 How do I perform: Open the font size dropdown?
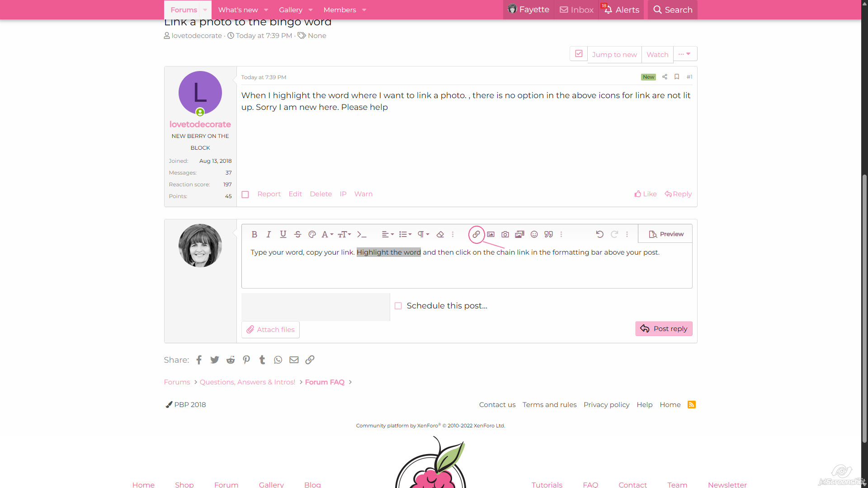tap(344, 234)
